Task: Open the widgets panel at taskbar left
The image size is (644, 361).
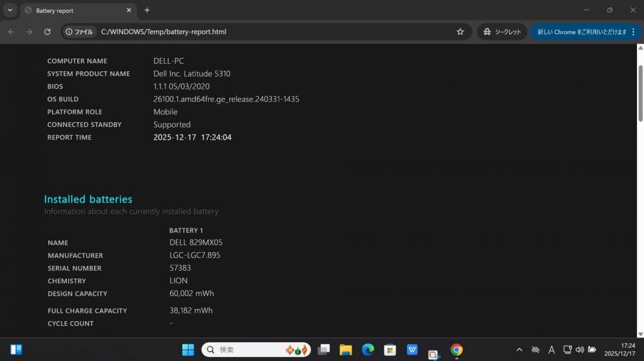Action: pyautogui.click(x=16, y=349)
